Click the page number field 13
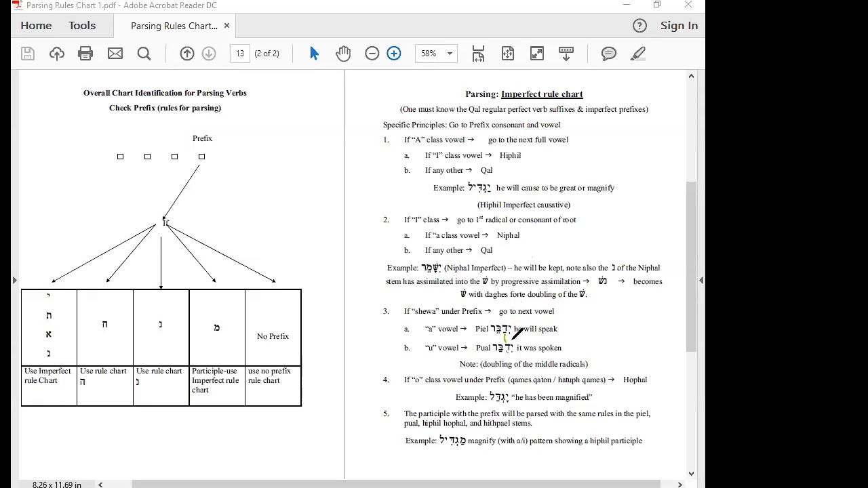 pos(240,54)
